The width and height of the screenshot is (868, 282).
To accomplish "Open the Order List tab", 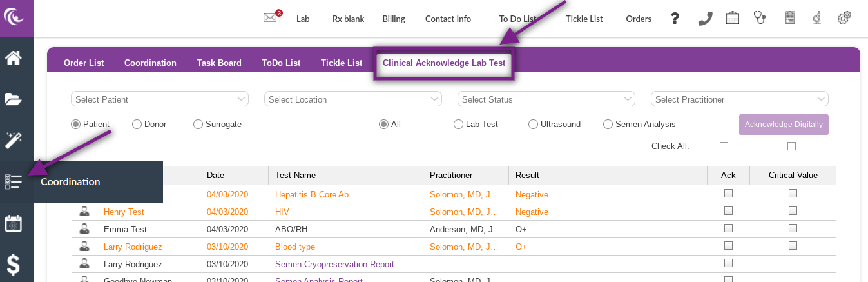I will [84, 63].
